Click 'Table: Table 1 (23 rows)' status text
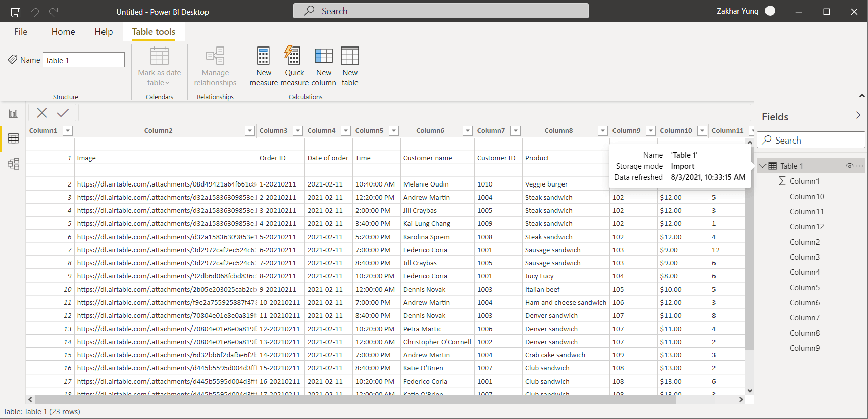The width and height of the screenshot is (868, 419). point(42,411)
